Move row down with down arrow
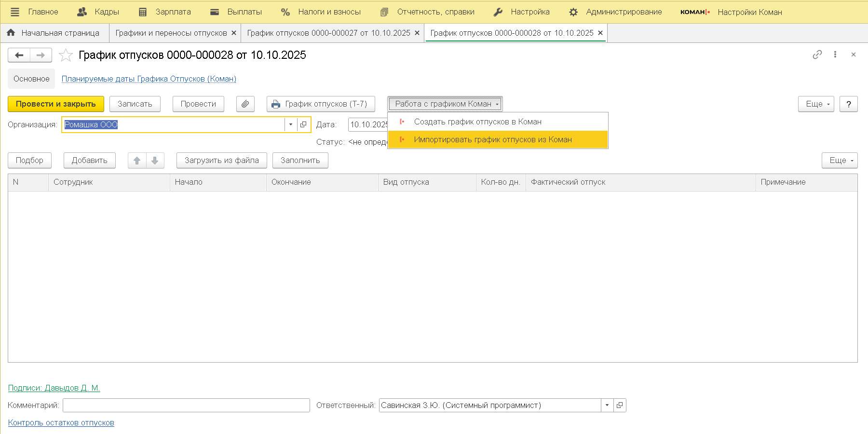The image size is (868, 434). coord(155,161)
